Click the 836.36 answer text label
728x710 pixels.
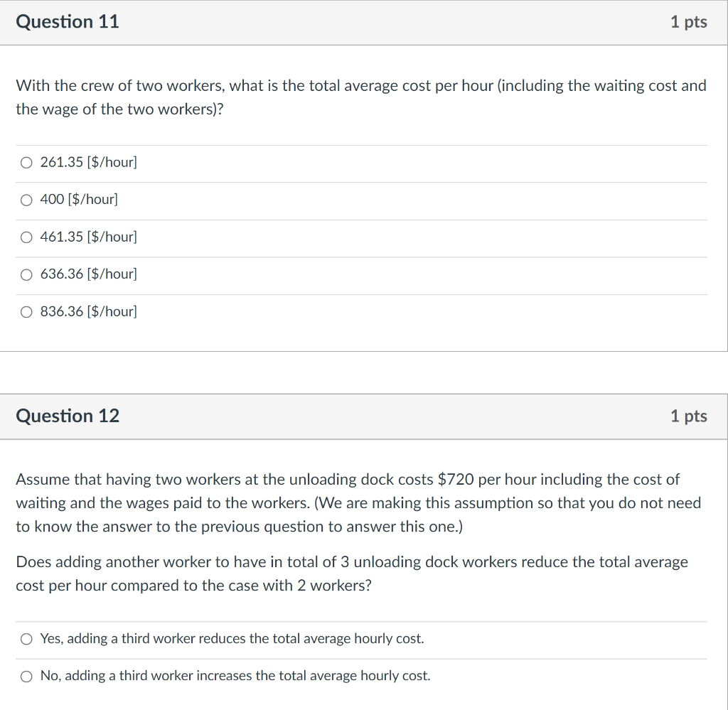point(88,311)
